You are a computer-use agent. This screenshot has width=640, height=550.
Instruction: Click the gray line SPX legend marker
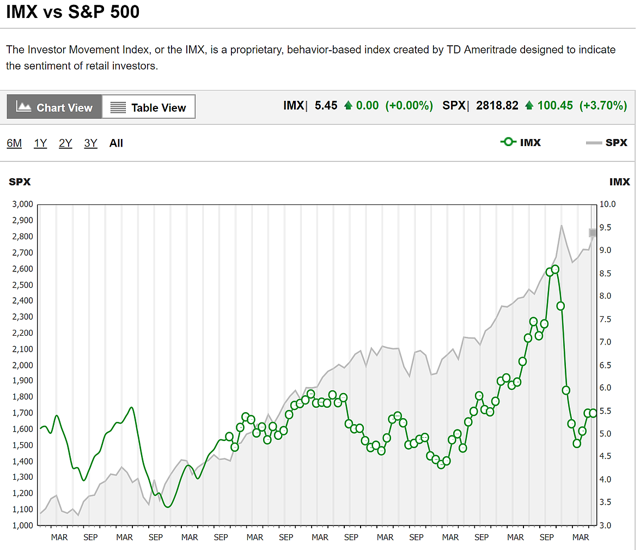[x=594, y=143]
